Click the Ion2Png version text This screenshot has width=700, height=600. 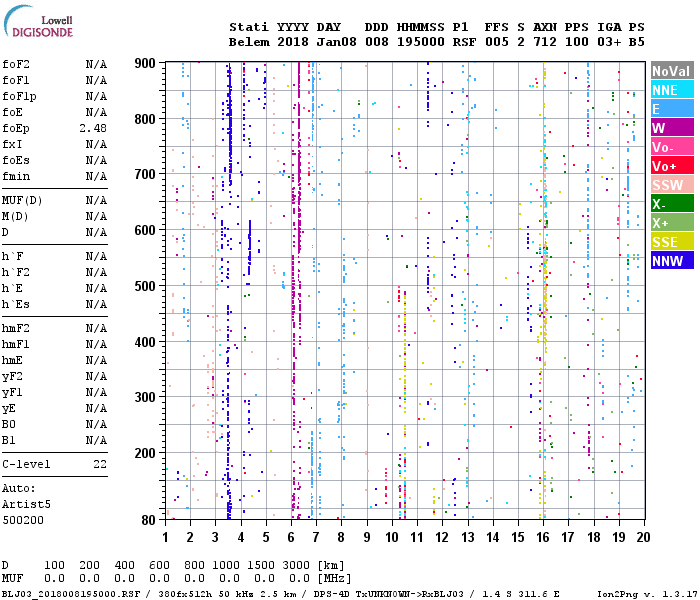pos(646,594)
